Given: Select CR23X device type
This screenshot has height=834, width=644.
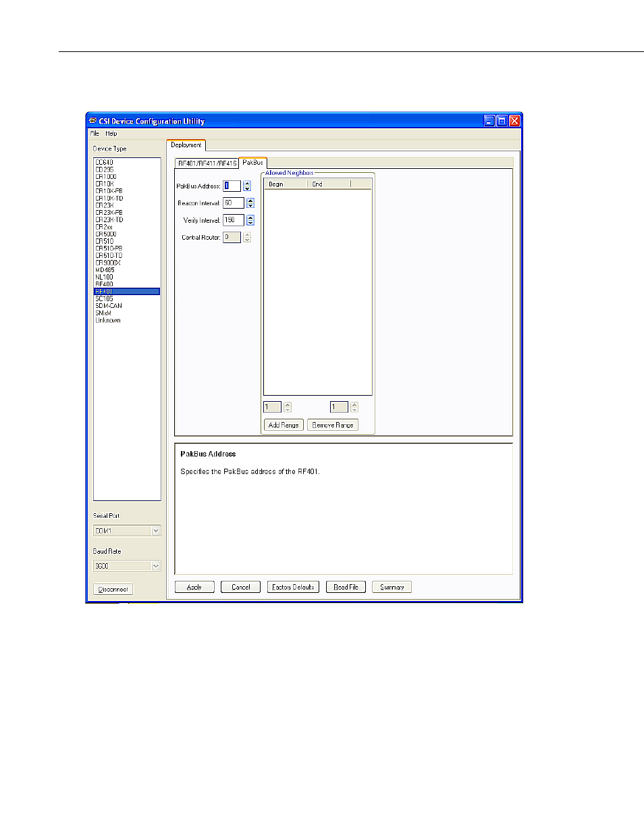Looking at the screenshot, I should [105, 205].
